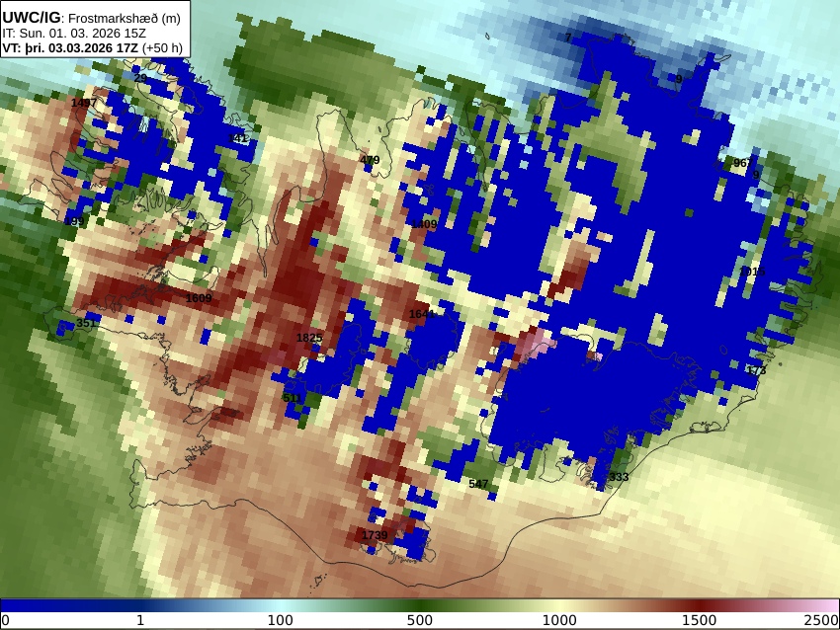Click the map value 479

370,160
